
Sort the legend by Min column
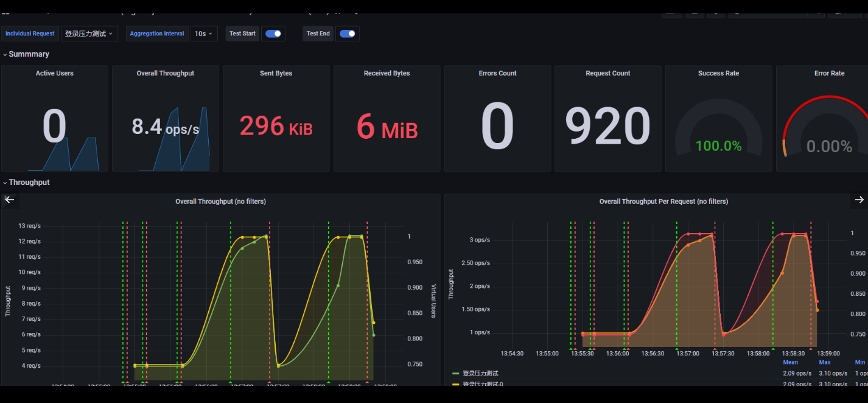(x=859, y=362)
